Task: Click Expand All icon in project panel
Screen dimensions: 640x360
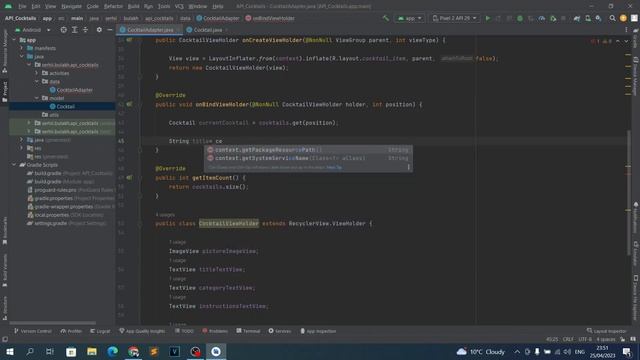Action: pyautogui.click(x=75, y=30)
